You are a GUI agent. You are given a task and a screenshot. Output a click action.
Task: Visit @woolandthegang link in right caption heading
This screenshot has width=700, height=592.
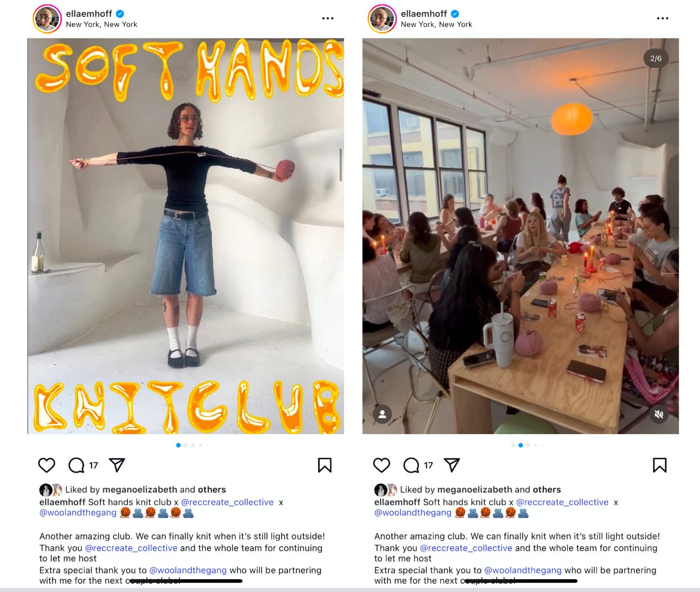(413, 512)
